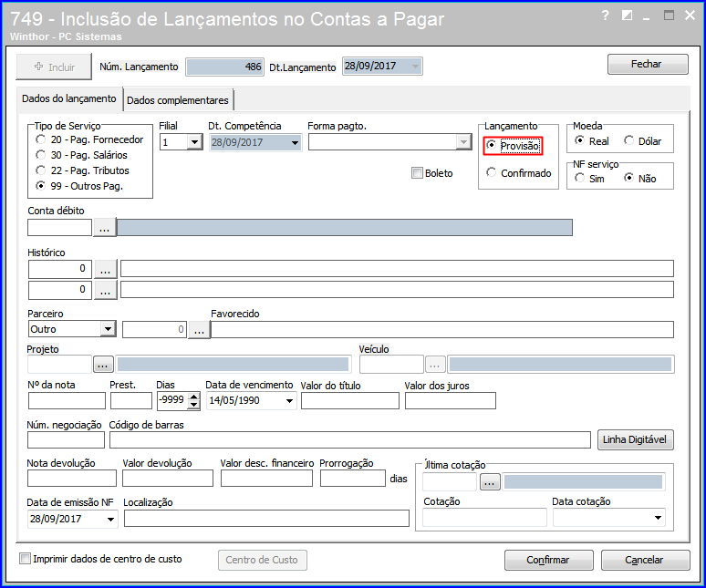
Task: Click the Localização field
Action: coord(266,519)
